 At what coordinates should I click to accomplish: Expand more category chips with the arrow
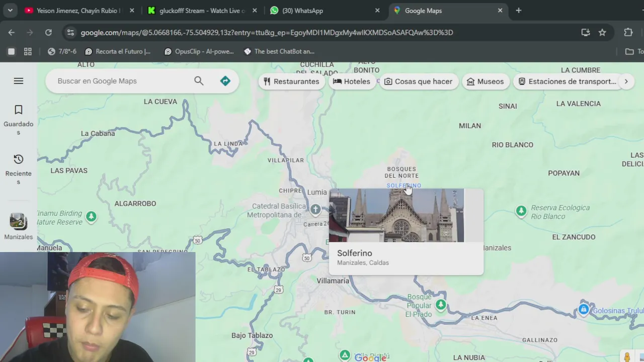pos(626,81)
